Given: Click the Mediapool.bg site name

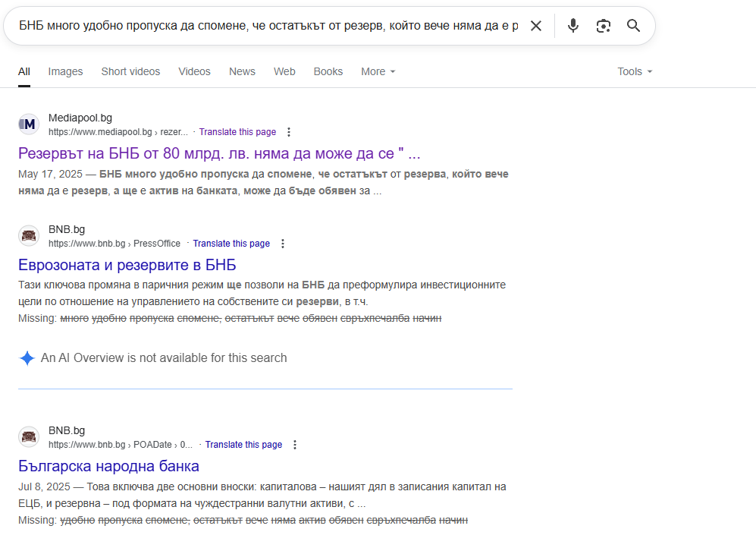Looking at the screenshot, I should [x=80, y=118].
